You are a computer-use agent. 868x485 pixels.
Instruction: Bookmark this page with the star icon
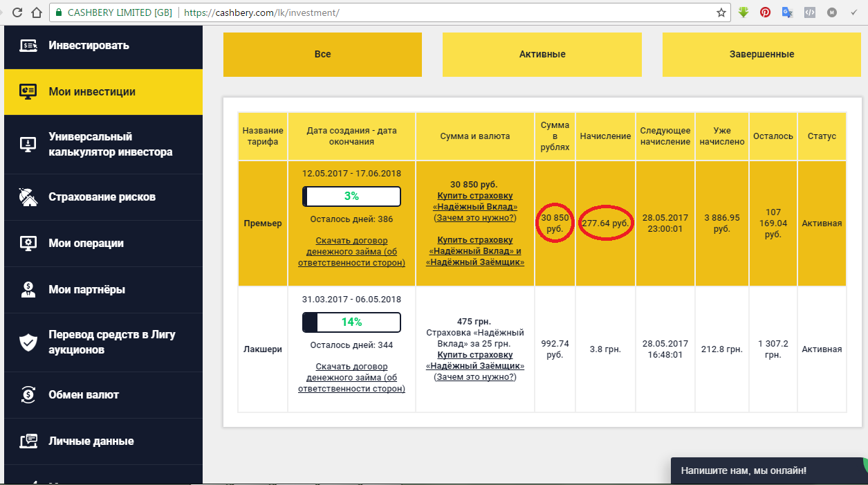[x=721, y=12]
